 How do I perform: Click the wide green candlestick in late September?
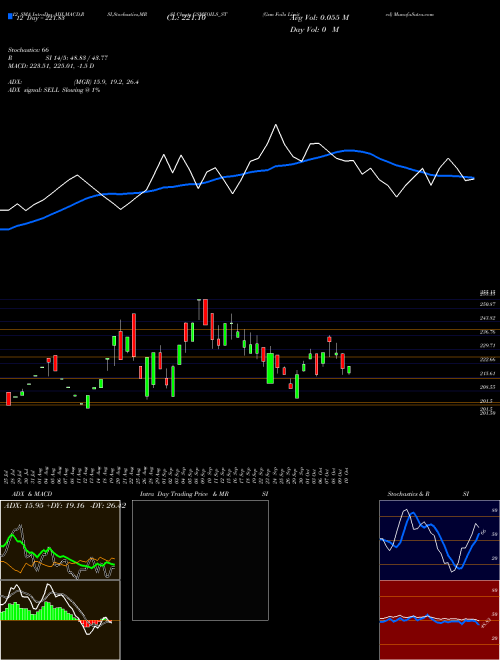270,368
